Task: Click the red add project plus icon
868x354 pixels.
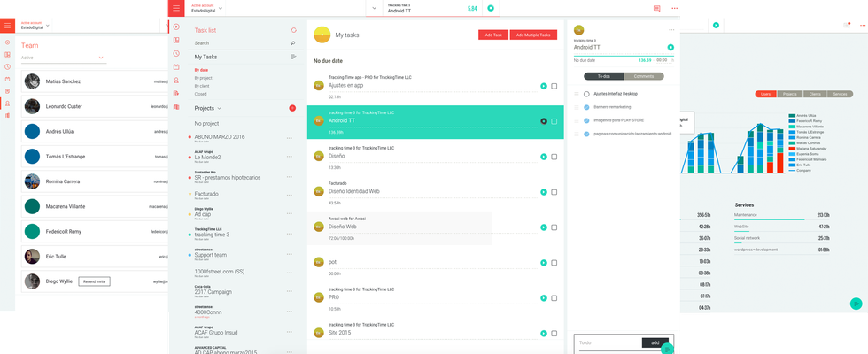Action: (x=292, y=108)
